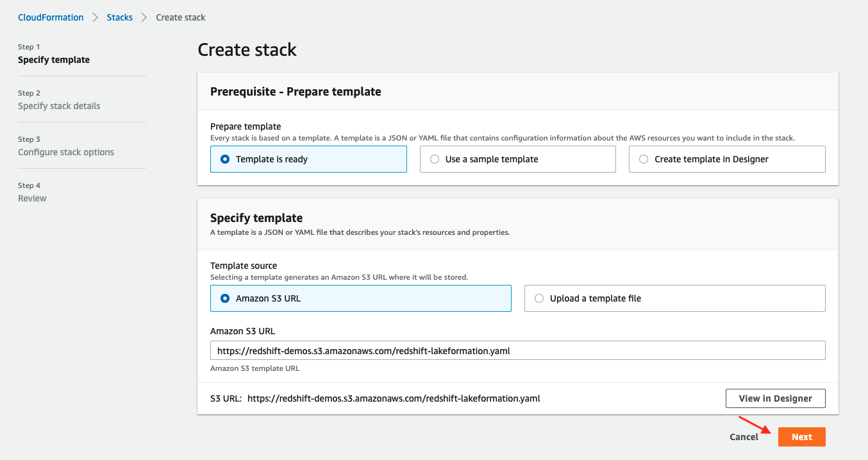Click the Prerequisite - Prepare template header
Viewport: 868px width, 460px height.
coord(296,92)
